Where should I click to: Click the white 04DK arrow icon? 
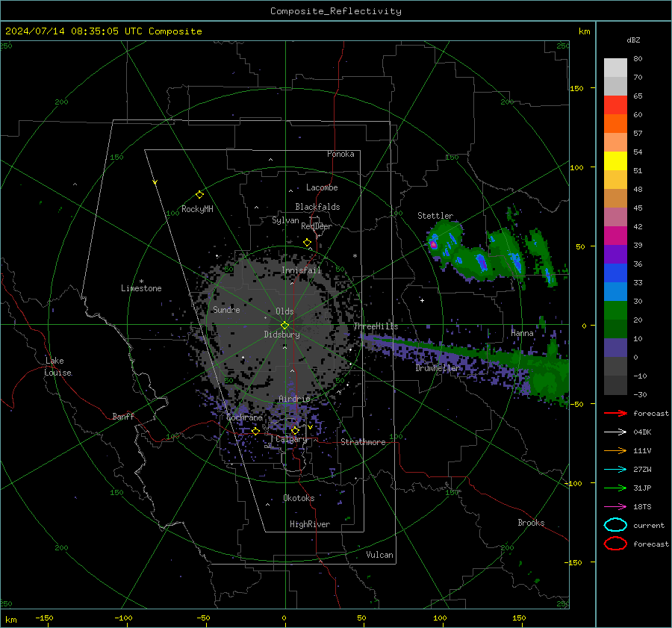click(x=615, y=432)
